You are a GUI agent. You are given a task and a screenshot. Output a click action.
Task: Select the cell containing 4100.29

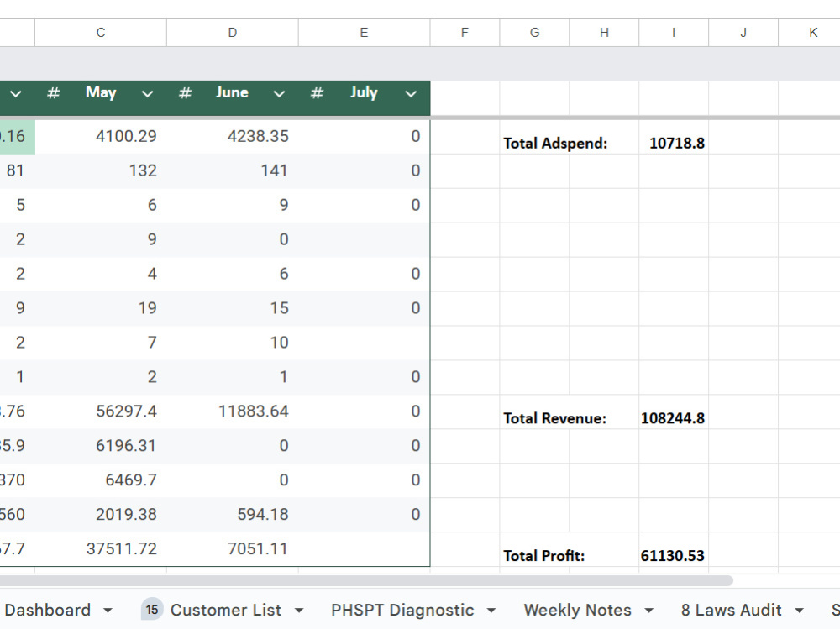click(101, 137)
